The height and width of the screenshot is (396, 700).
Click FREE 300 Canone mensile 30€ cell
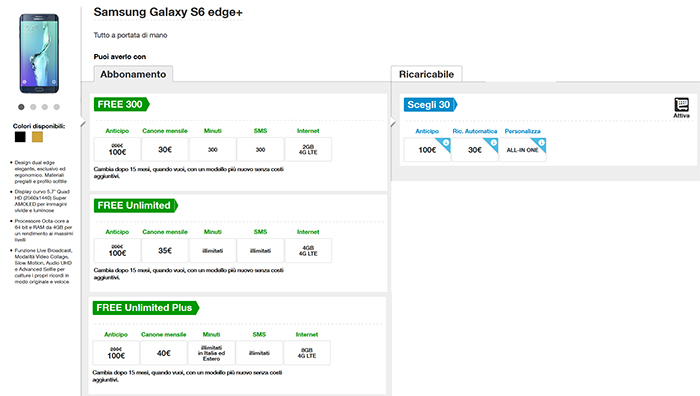pos(165,150)
